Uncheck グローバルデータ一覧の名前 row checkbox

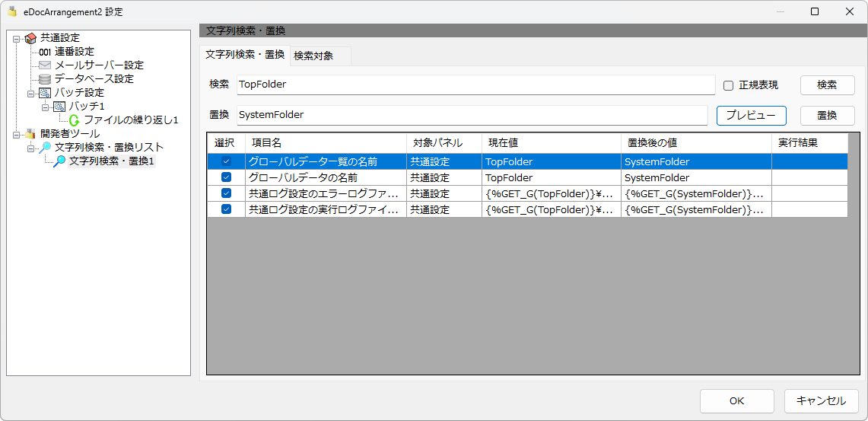[x=226, y=161]
